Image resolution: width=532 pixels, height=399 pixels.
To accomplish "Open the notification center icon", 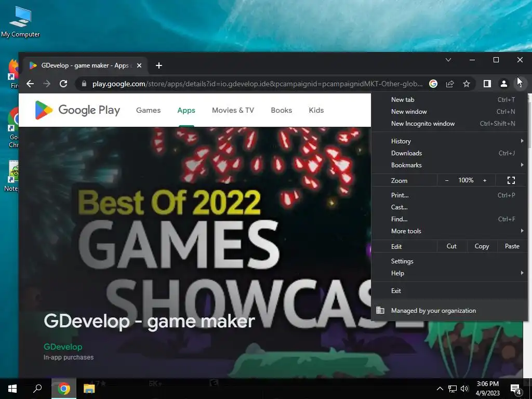I will [516, 389].
